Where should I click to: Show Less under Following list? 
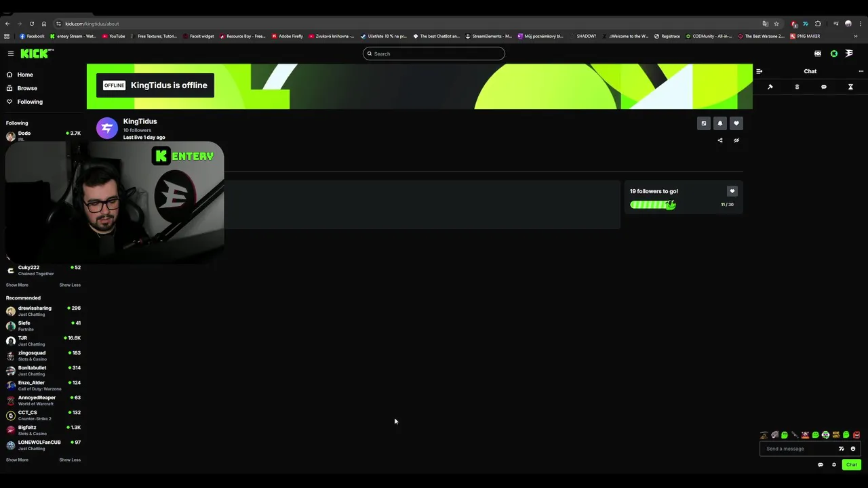(70, 285)
